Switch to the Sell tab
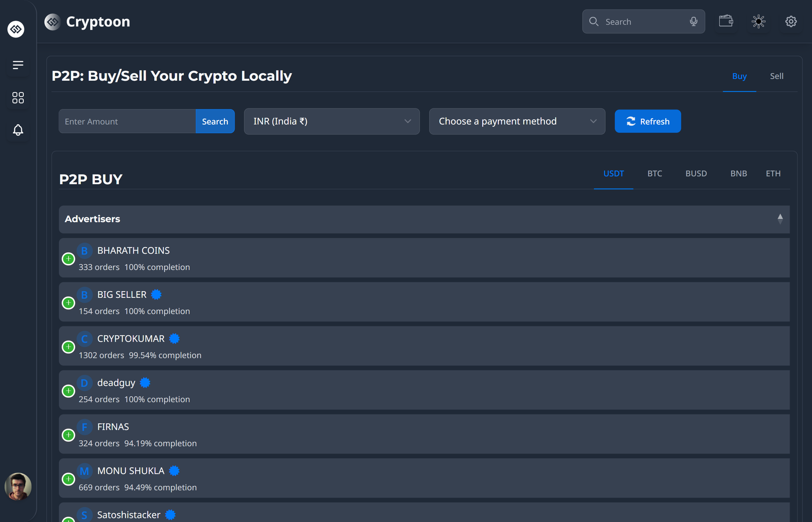The image size is (812, 522). 776,76
